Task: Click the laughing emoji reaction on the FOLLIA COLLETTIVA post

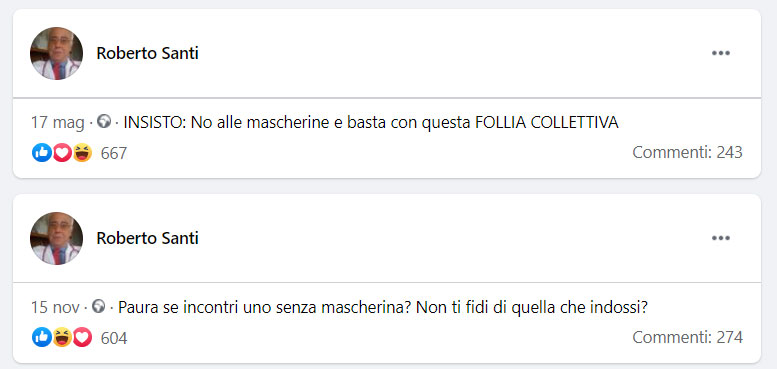Action: tap(82, 153)
